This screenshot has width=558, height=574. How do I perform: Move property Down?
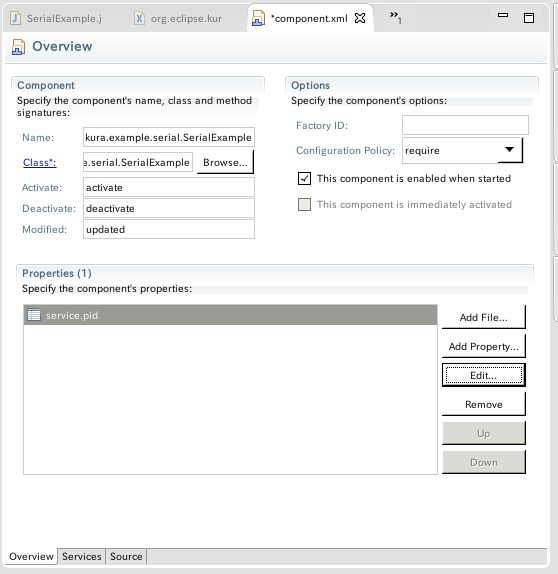tap(484, 462)
